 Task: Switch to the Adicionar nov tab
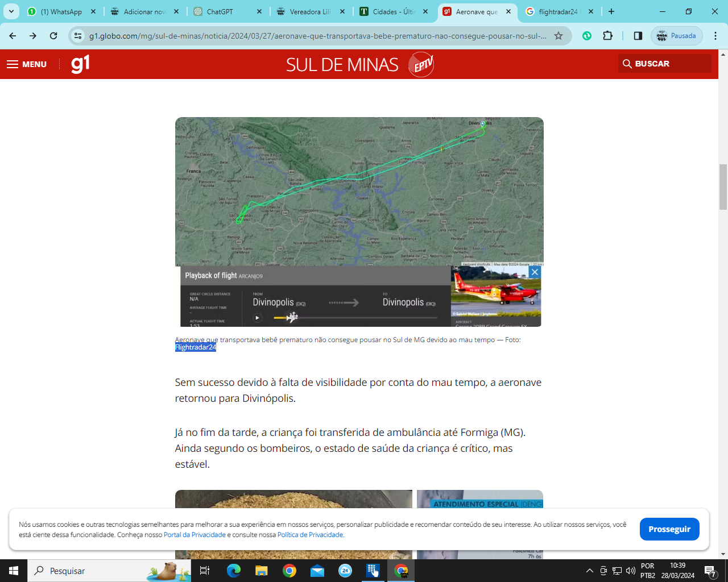click(x=144, y=11)
